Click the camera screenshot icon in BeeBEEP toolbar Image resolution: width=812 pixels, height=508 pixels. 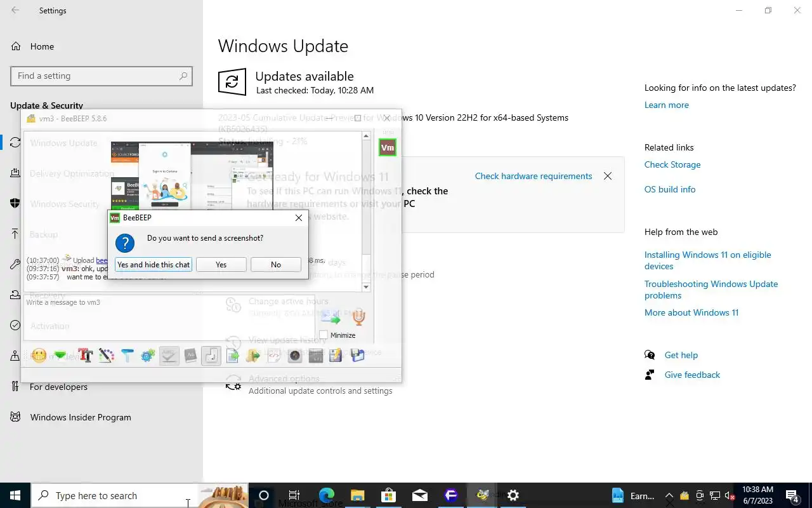coord(295,356)
